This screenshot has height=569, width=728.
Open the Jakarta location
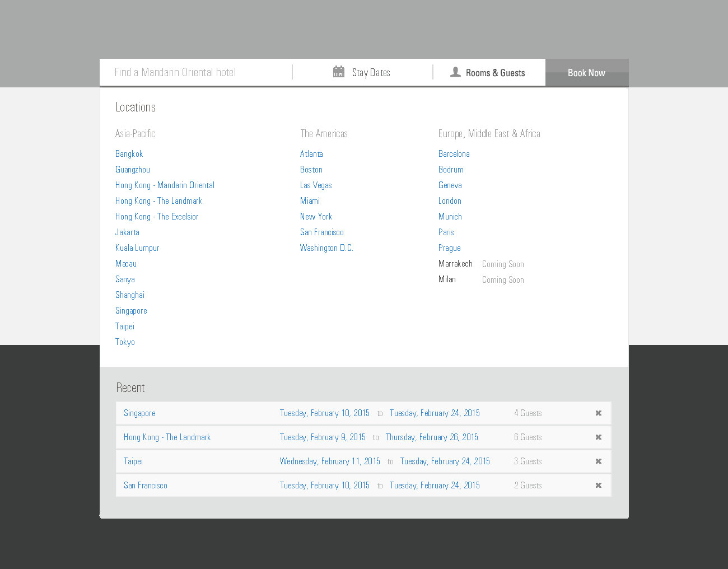[x=127, y=232]
